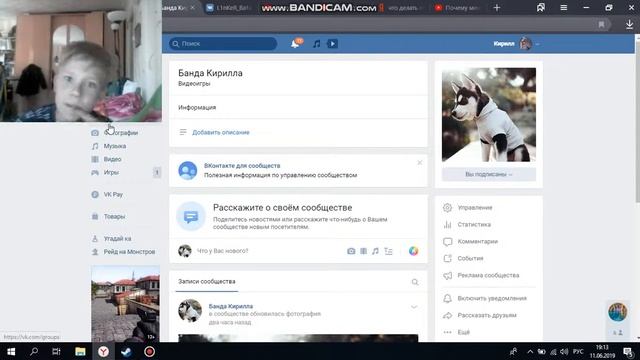The image size is (640, 360).
Task: Open the video player icon in VK header
Action: point(332,44)
